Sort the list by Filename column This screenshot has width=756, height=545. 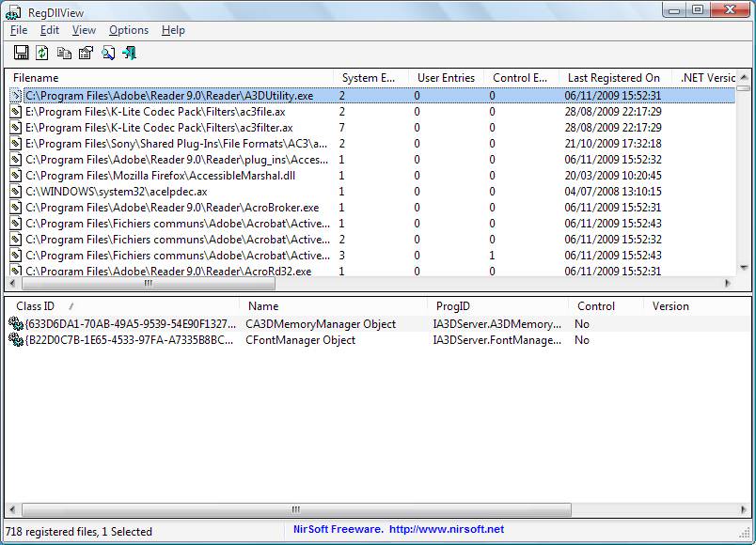(x=169, y=78)
